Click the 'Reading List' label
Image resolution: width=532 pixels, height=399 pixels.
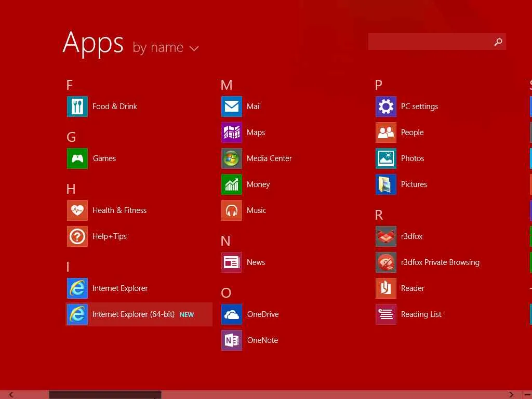click(x=421, y=314)
